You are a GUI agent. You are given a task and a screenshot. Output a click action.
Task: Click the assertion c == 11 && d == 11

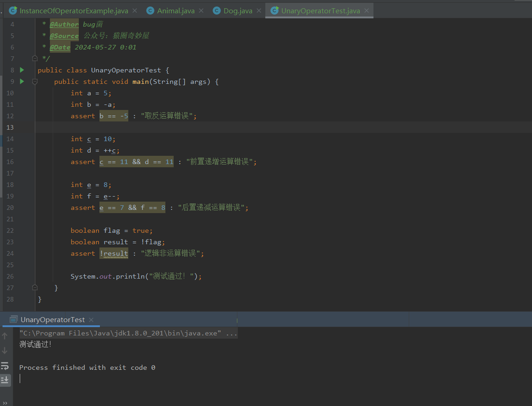[137, 162]
